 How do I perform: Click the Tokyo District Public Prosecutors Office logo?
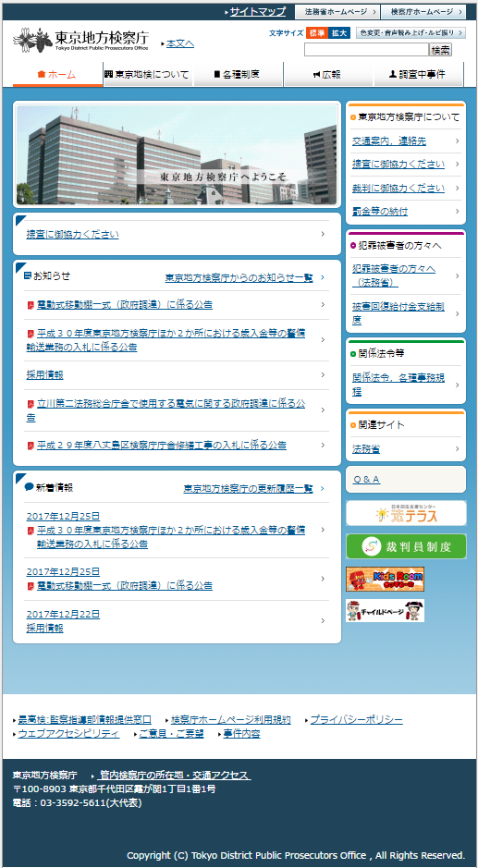point(80,39)
